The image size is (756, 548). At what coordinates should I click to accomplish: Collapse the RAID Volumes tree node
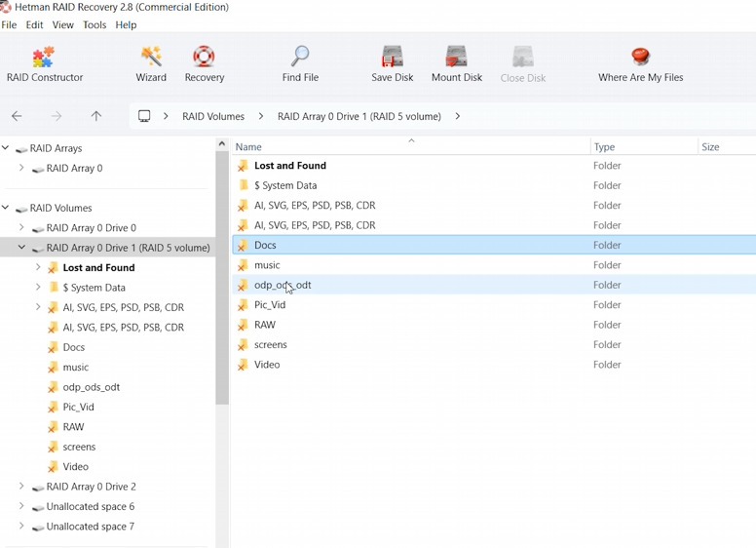(x=5, y=208)
